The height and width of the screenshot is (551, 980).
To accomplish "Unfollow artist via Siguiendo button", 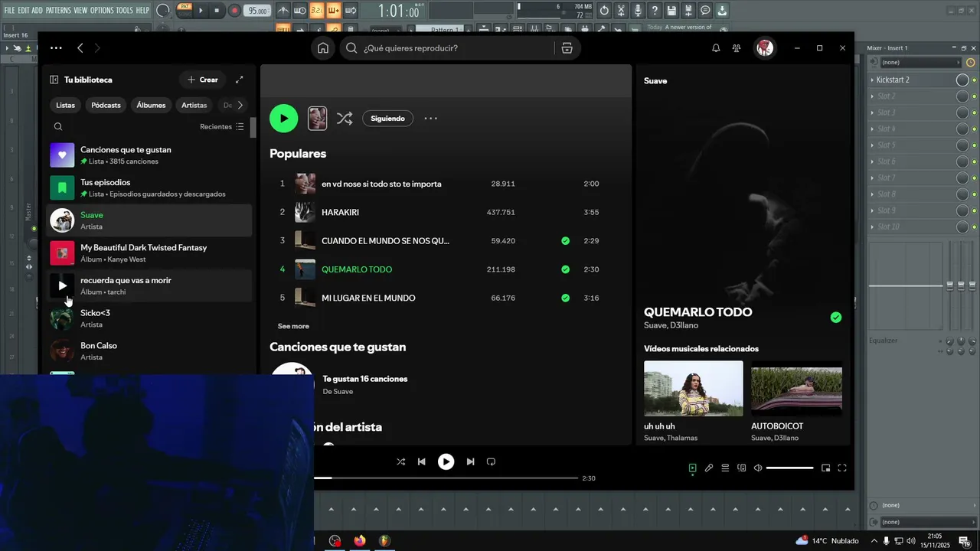I will (x=387, y=119).
